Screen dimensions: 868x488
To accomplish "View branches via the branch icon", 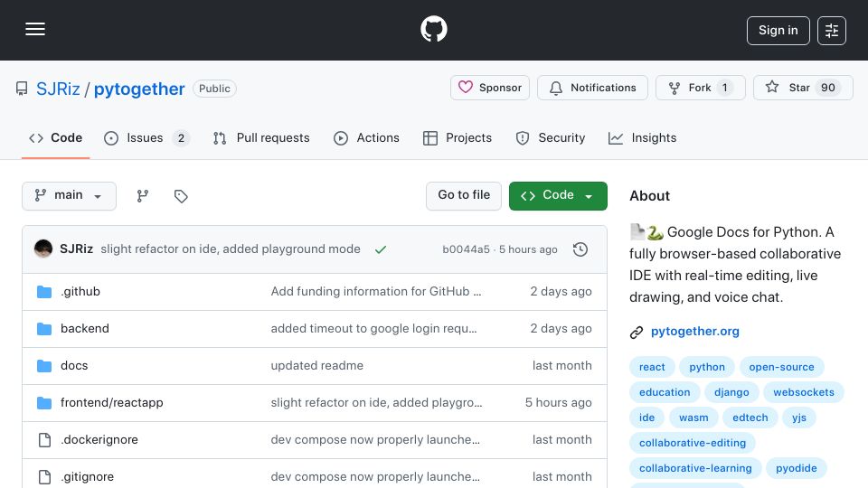I will click(143, 196).
